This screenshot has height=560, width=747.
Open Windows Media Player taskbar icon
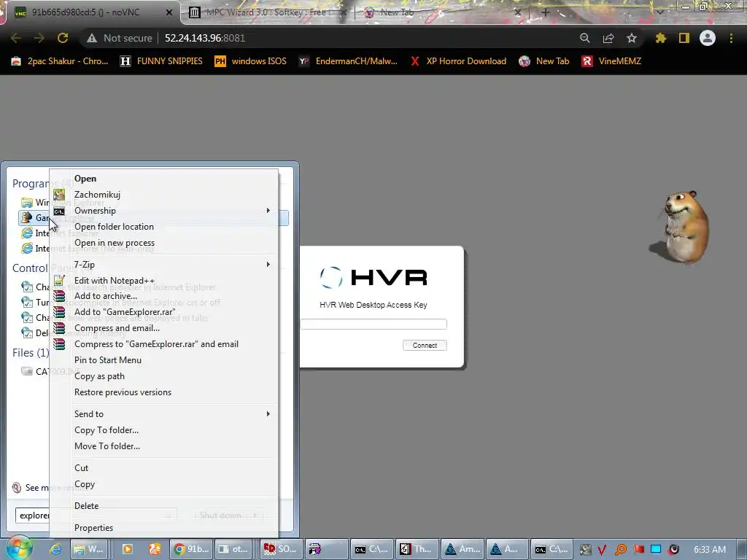tap(128, 549)
